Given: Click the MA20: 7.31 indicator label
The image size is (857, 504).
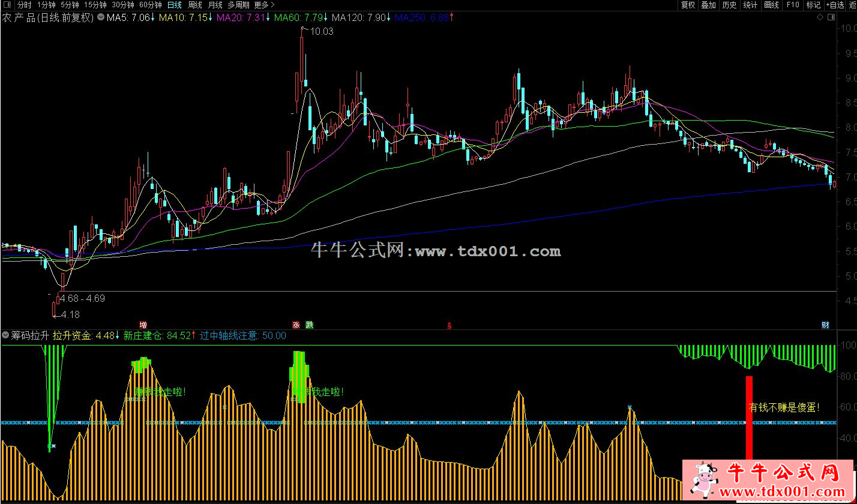Looking at the screenshot, I should tap(243, 18).
